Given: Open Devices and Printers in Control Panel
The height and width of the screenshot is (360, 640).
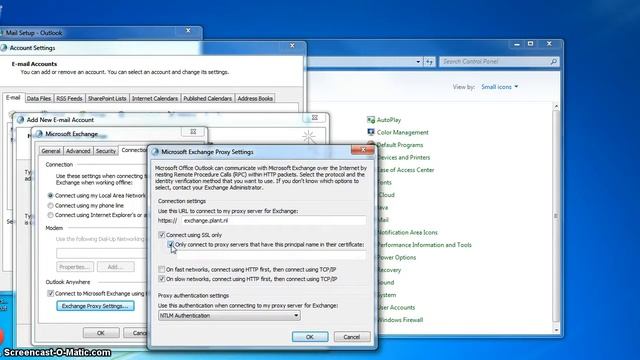Looking at the screenshot, I should [404, 157].
